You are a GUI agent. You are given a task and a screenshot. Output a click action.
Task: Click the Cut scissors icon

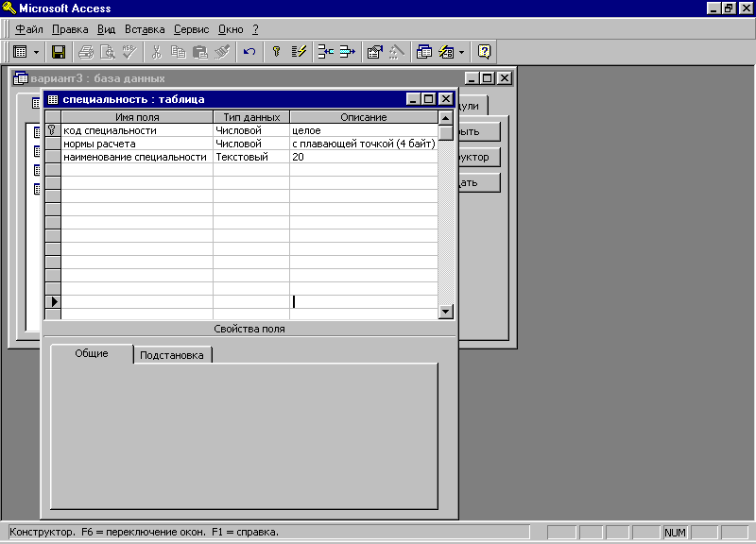pyautogui.click(x=156, y=52)
